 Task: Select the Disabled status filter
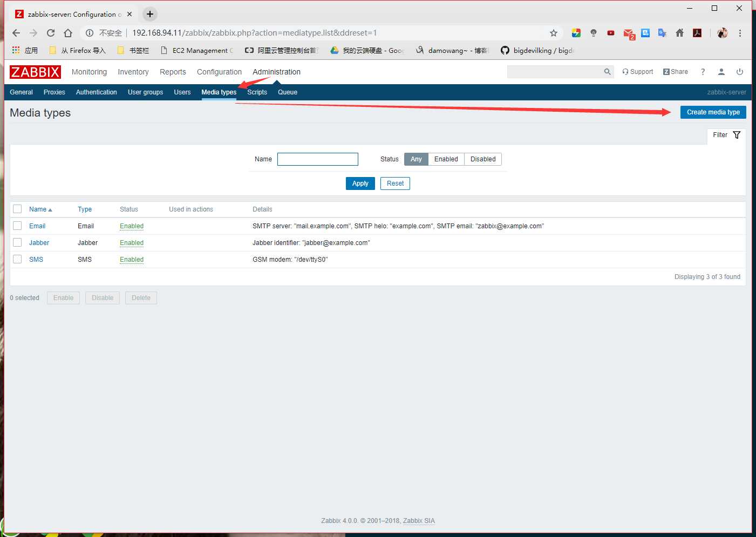483,159
